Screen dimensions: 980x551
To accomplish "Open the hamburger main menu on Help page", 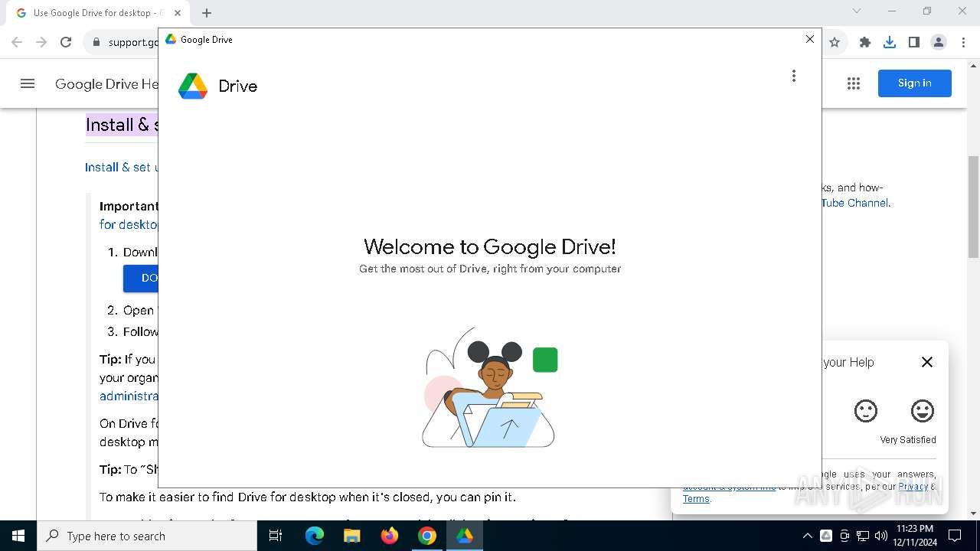I will tap(28, 83).
